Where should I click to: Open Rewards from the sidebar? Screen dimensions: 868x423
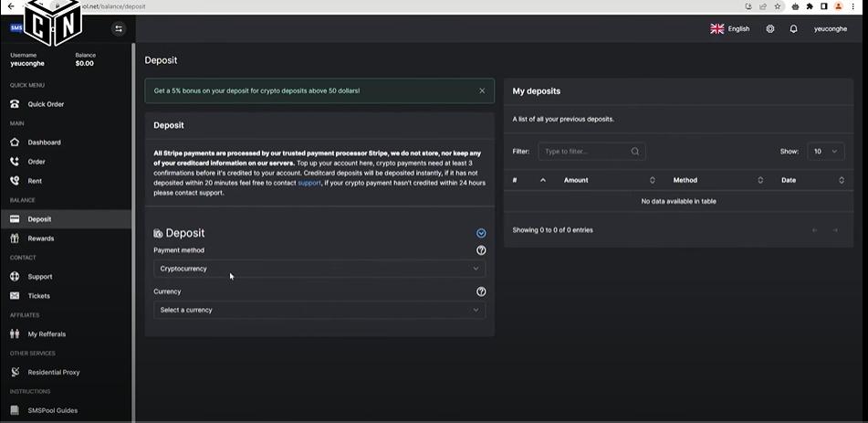[41, 238]
